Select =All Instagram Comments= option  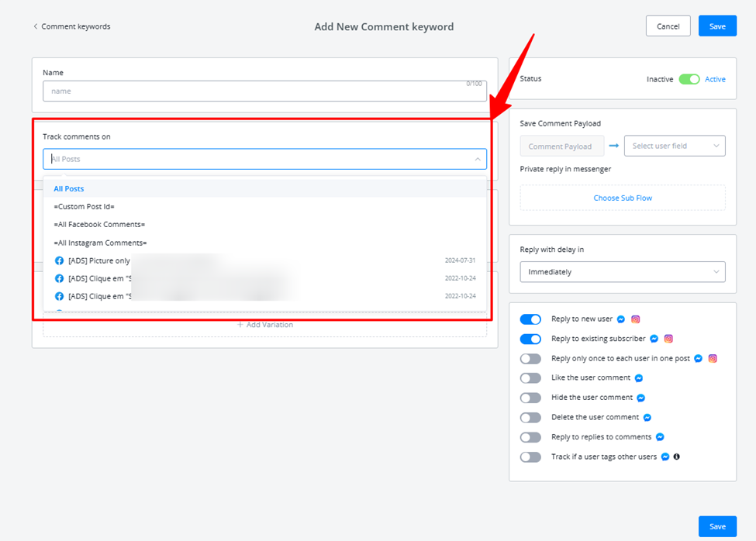(264, 243)
